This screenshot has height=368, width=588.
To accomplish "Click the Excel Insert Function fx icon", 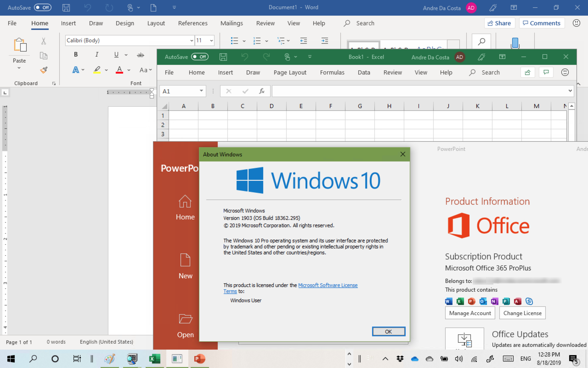I will (261, 91).
